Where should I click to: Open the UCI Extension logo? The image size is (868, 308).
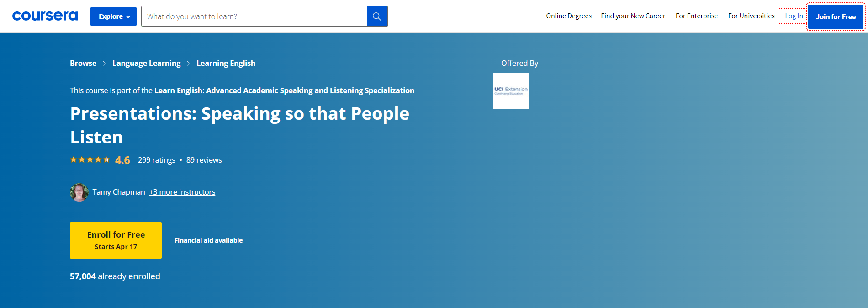click(511, 91)
